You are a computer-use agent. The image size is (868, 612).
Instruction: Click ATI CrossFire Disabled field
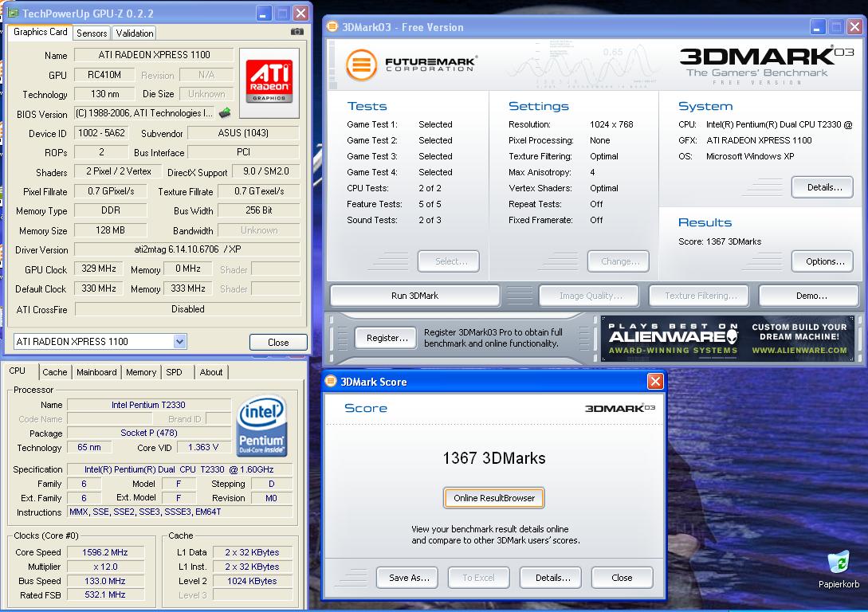[187, 309]
